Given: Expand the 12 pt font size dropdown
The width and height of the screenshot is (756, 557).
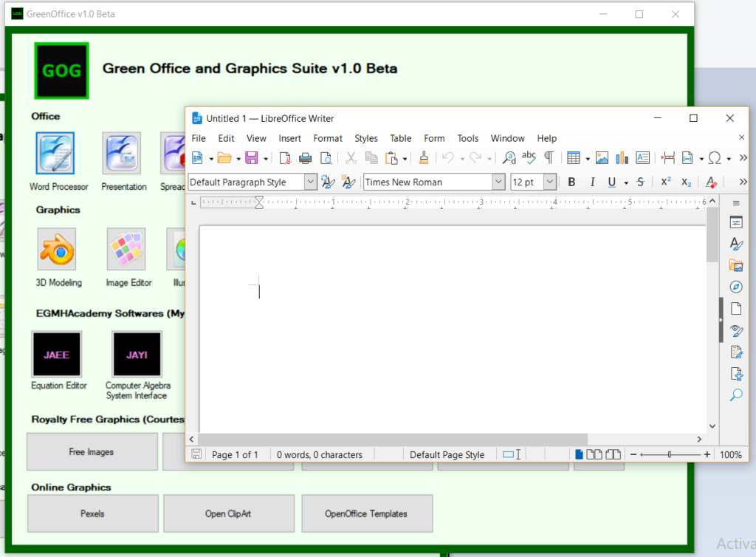Looking at the screenshot, I should click(549, 182).
